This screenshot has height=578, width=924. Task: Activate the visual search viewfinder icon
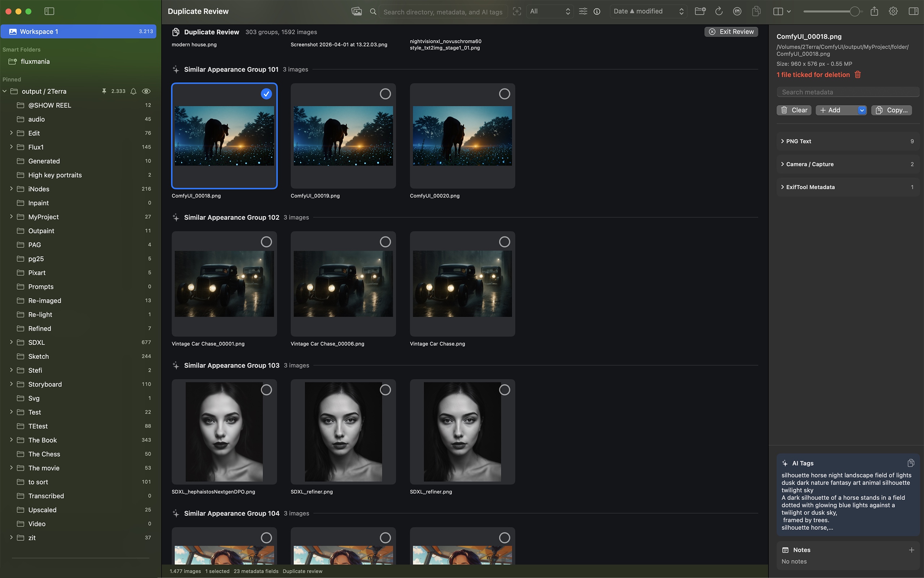517,12
